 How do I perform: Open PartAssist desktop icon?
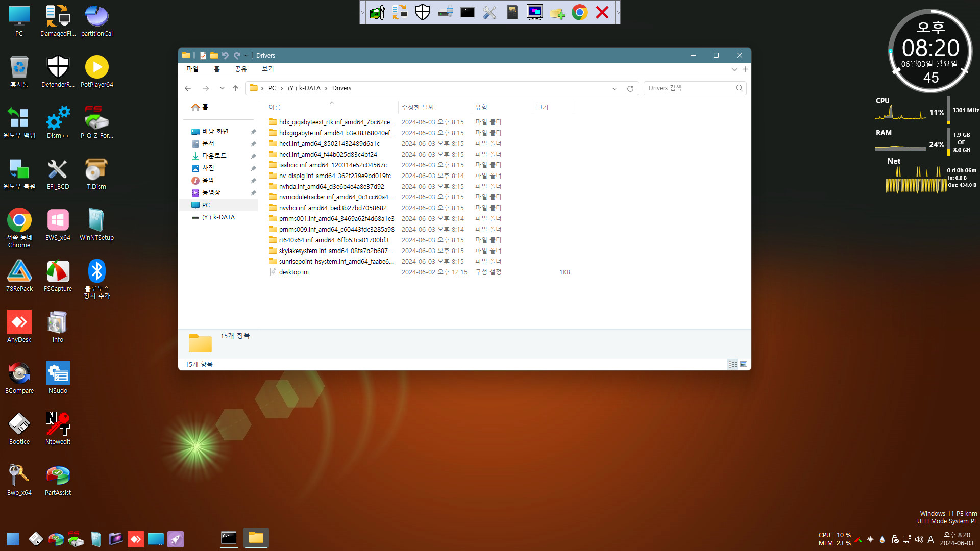(x=58, y=480)
